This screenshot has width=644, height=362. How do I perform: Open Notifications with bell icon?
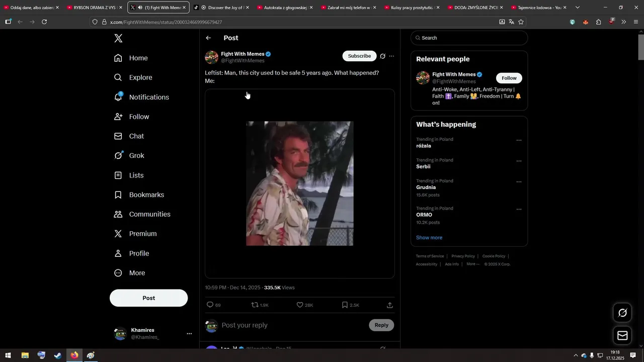tap(141, 97)
